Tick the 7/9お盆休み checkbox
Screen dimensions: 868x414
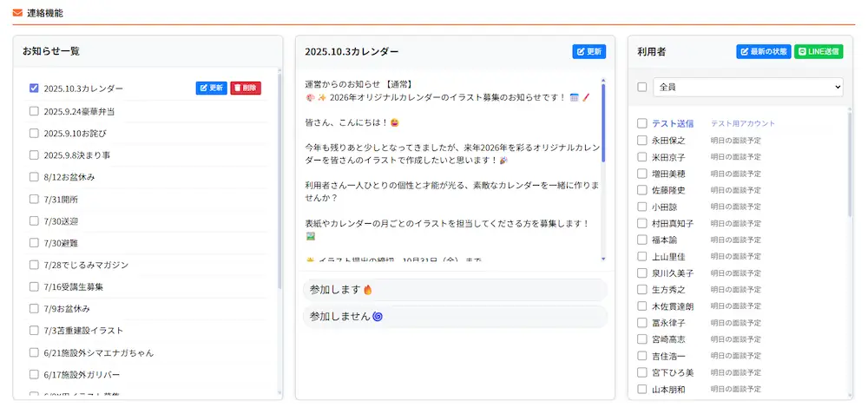point(34,308)
